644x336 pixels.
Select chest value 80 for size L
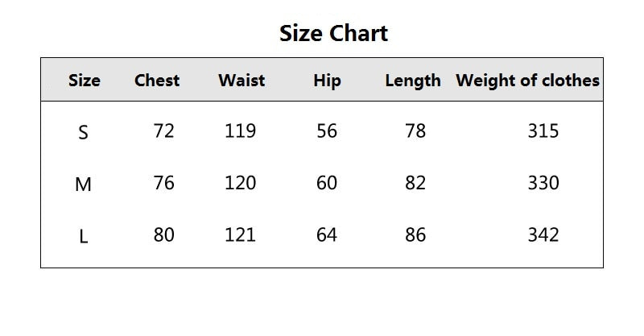click(163, 235)
